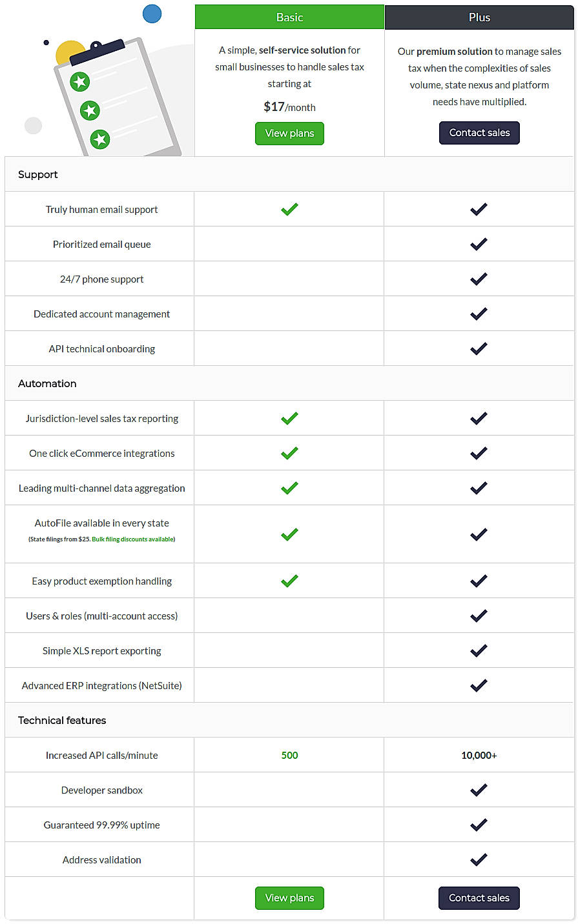
Task: Click the top Contact sales button
Action: pos(479,133)
